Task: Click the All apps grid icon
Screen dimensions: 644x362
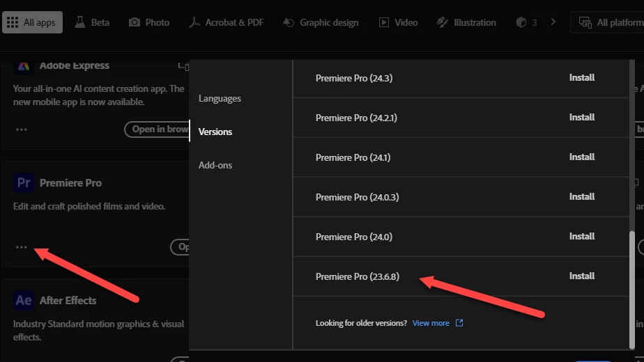Action: tap(13, 22)
